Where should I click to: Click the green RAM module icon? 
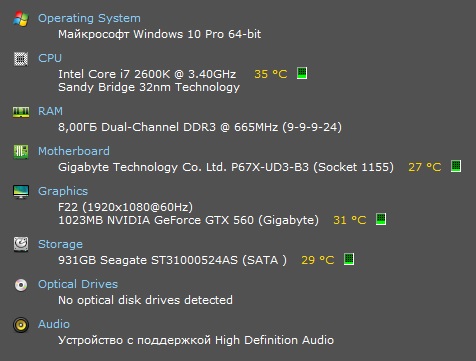pyautogui.click(x=21, y=112)
